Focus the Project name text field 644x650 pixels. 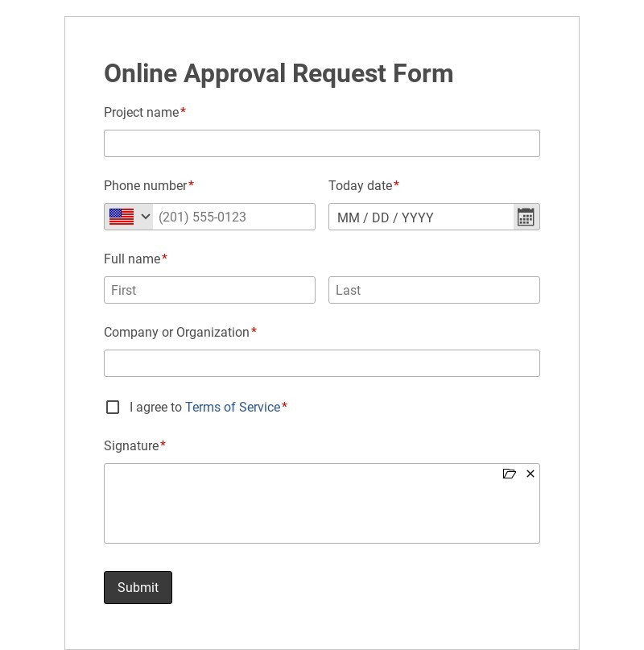coord(321,143)
